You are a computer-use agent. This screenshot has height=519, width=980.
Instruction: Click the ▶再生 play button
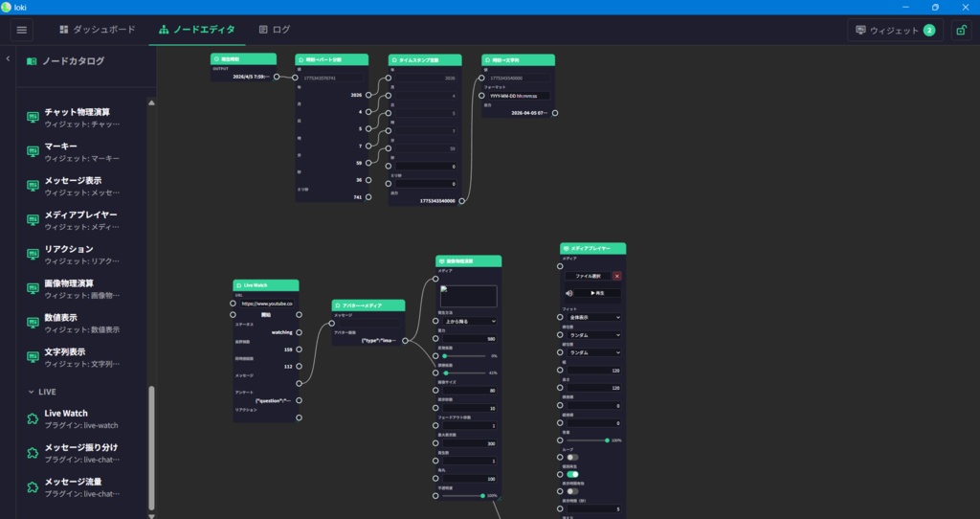[x=599, y=293]
